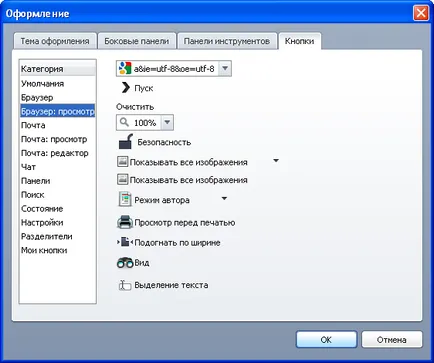Viewport: 434px width, 363px height.
Task: Click the Просмотр перед печатью label
Action: (185, 223)
